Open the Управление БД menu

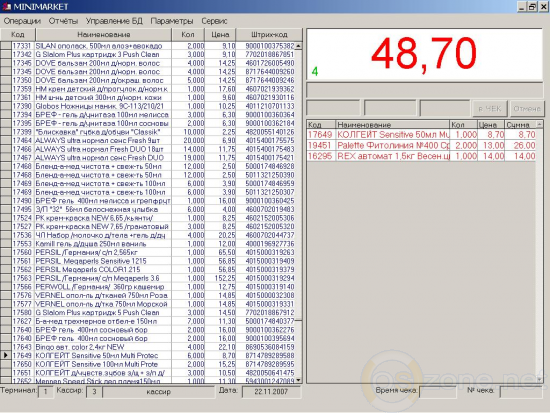click(114, 21)
